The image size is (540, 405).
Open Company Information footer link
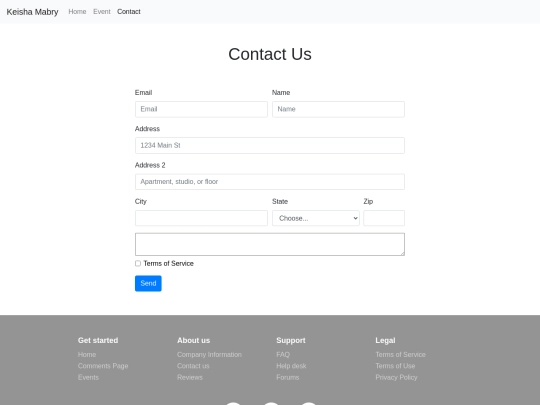coord(209,355)
